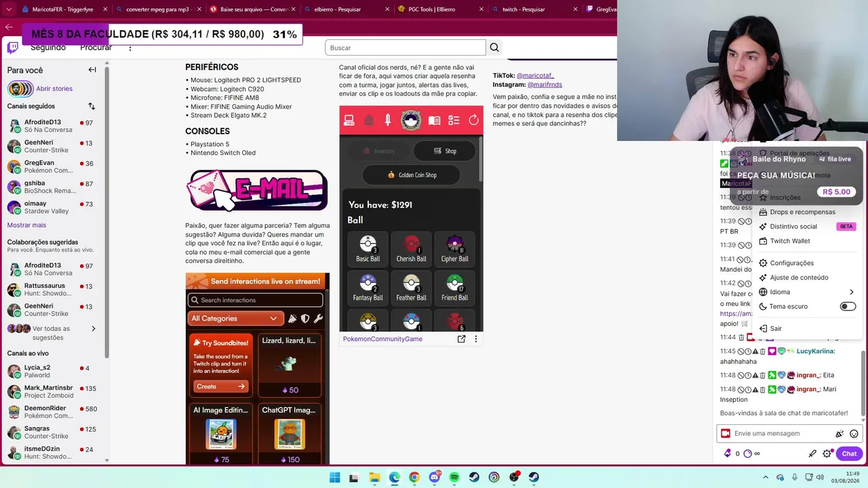Expand Ver todas as sugestões
The image size is (868, 488).
[52, 333]
